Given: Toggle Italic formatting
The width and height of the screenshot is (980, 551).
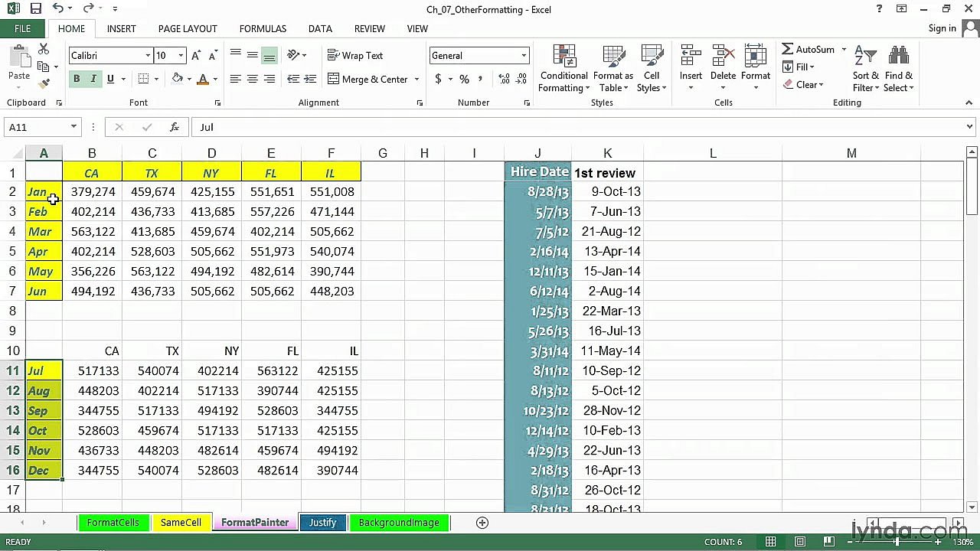Looking at the screenshot, I should [93, 79].
